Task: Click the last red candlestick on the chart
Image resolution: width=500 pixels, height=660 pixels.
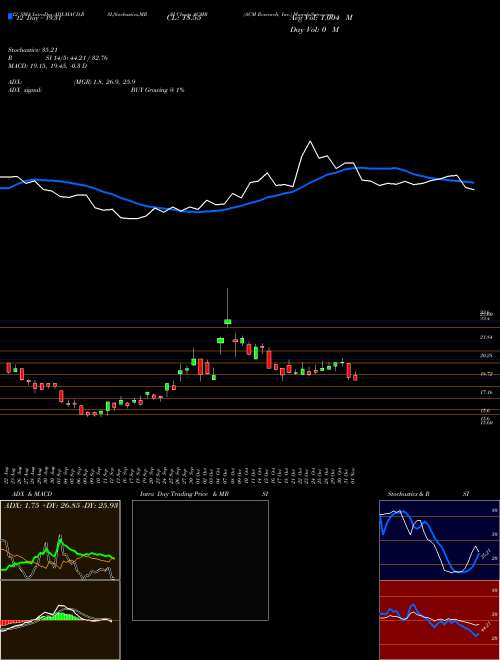Action: click(x=355, y=376)
